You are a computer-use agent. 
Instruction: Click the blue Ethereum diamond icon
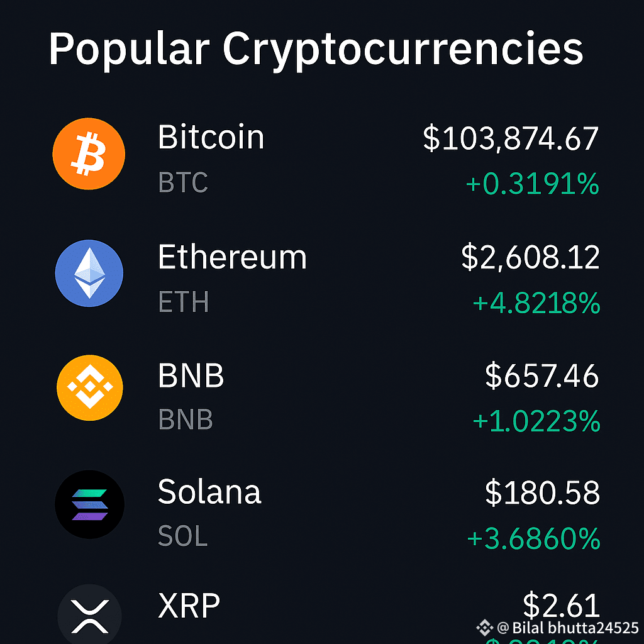[x=89, y=273]
